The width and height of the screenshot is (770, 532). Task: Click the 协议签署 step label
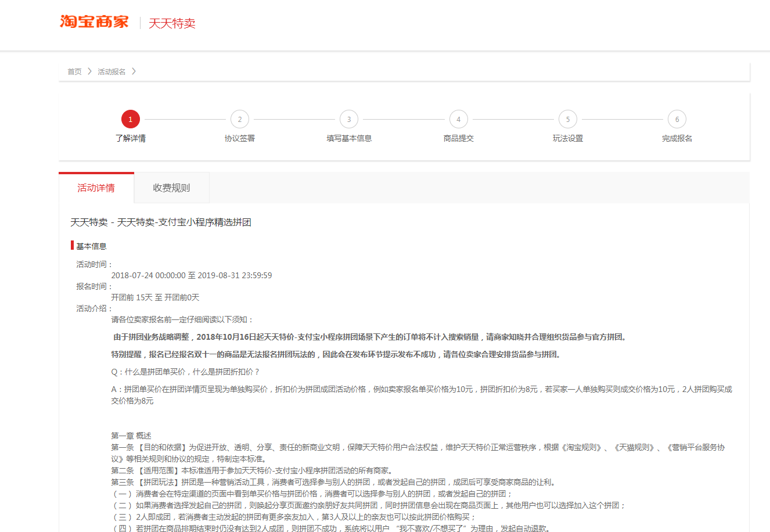click(x=240, y=138)
